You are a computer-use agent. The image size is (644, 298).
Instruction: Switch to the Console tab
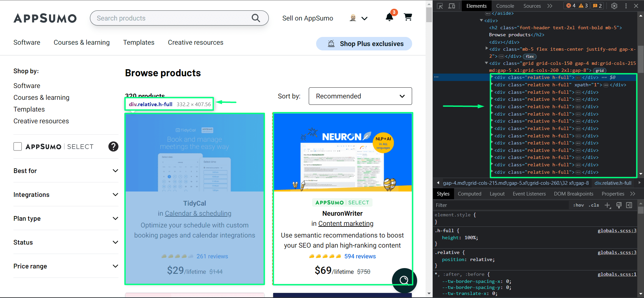click(x=505, y=6)
